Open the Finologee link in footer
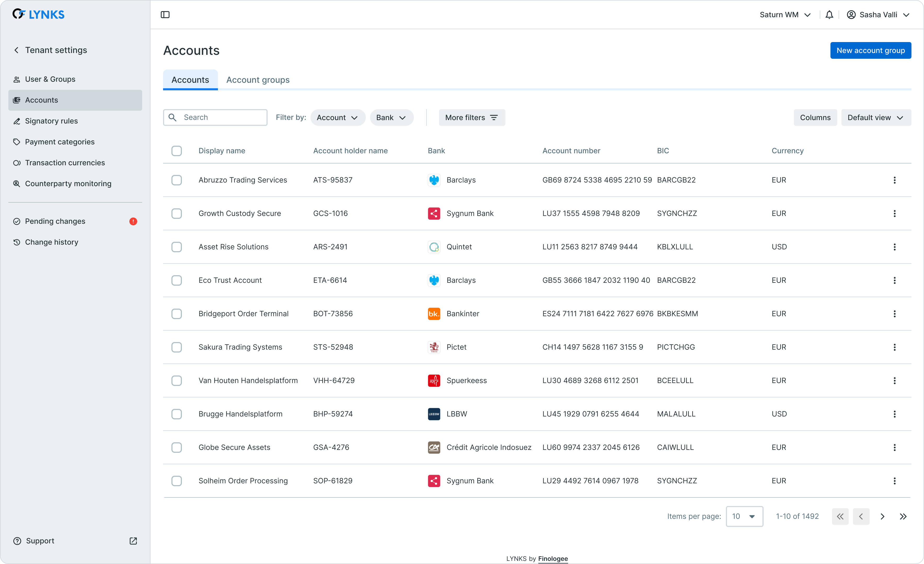924x564 pixels. point(553,558)
